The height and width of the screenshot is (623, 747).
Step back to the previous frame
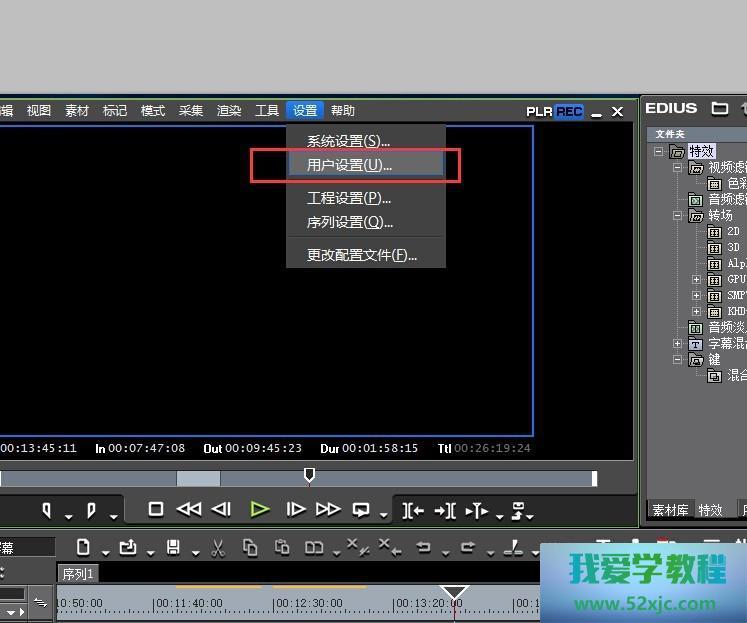point(222,509)
